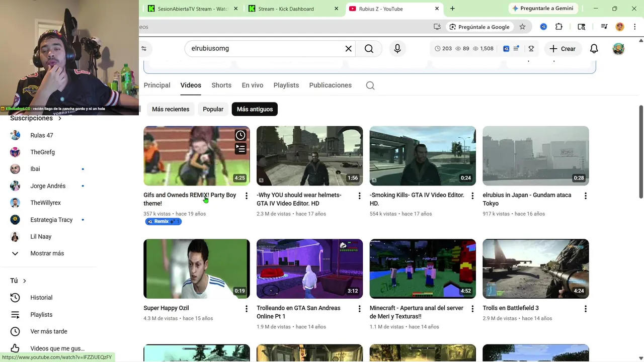Image resolution: width=644 pixels, height=362 pixels.
Task: Switch to Stream - Kick Dashboard browser tab
Action: [x=294, y=9]
